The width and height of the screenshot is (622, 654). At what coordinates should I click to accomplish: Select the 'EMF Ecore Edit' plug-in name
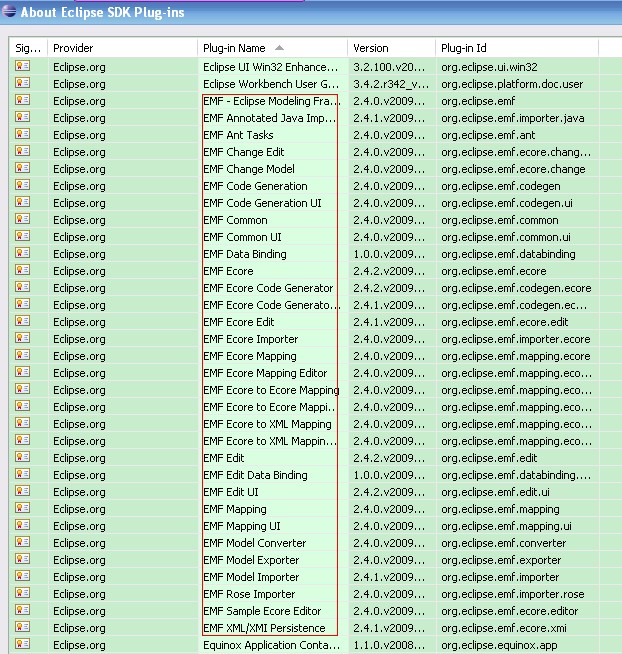[x=239, y=322]
